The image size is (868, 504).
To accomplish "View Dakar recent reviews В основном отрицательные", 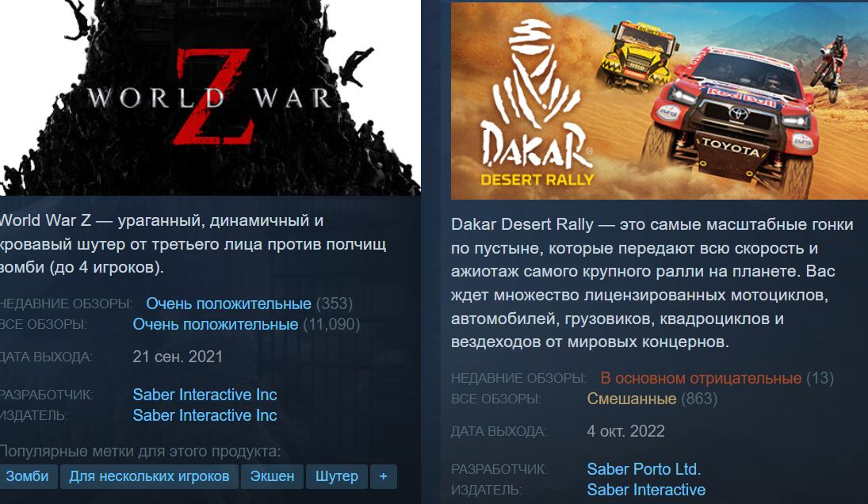I will [701, 379].
